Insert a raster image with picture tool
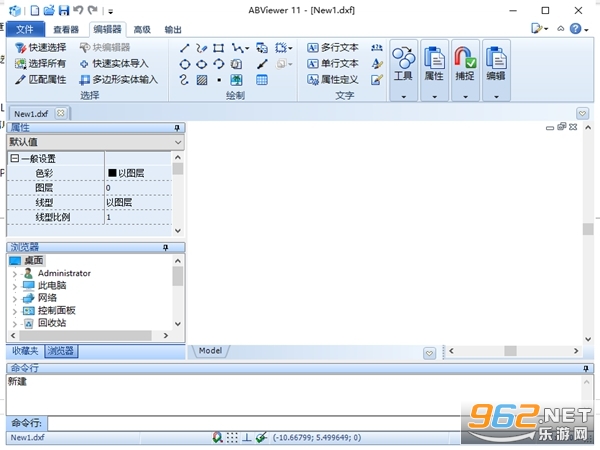600x450 pixels. pyautogui.click(x=236, y=80)
